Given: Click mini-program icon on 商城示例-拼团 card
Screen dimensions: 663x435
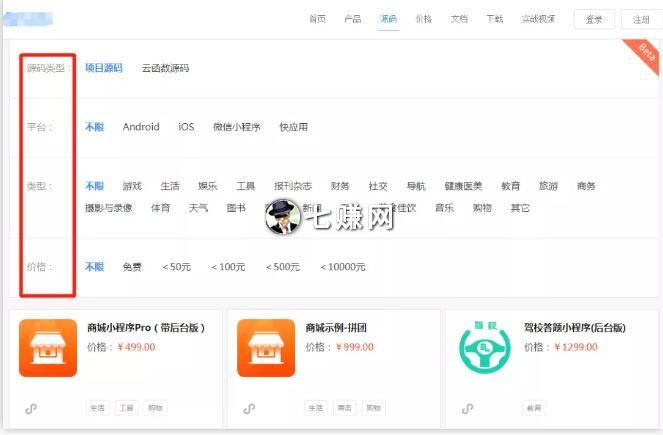Looking at the screenshot, I should (x=249, y=408).
